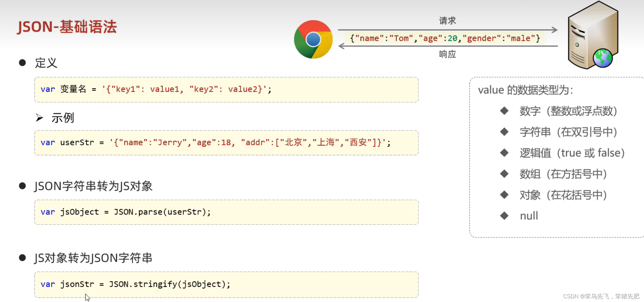Screen dimensions: 644x302
Task: Click the slide title JSON-基础语法
Action: [67, 27]
